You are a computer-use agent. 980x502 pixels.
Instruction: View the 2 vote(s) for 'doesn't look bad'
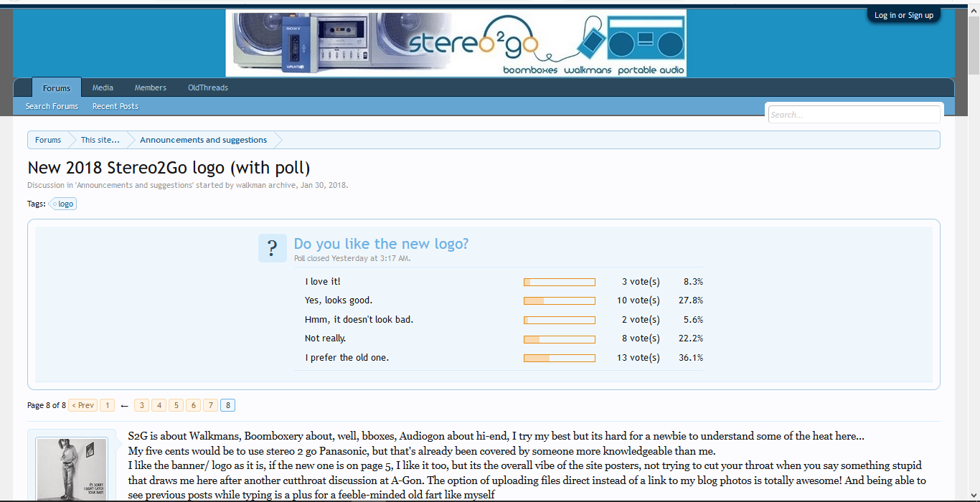point(641,320)
